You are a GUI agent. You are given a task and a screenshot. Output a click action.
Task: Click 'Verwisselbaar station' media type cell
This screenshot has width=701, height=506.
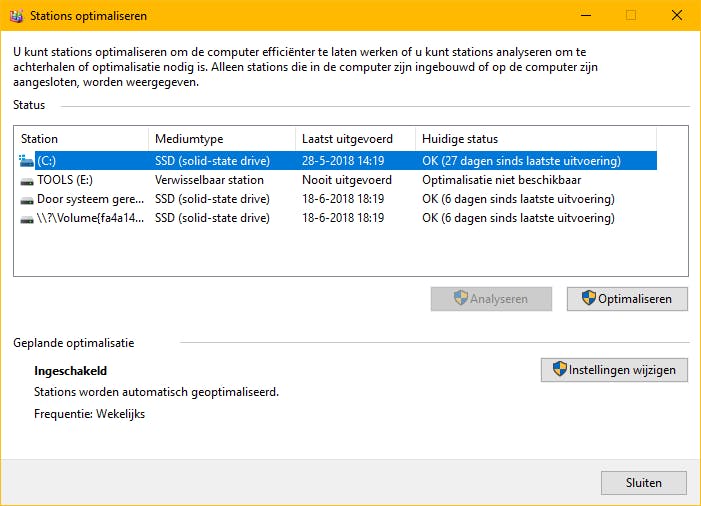[209, 180]
